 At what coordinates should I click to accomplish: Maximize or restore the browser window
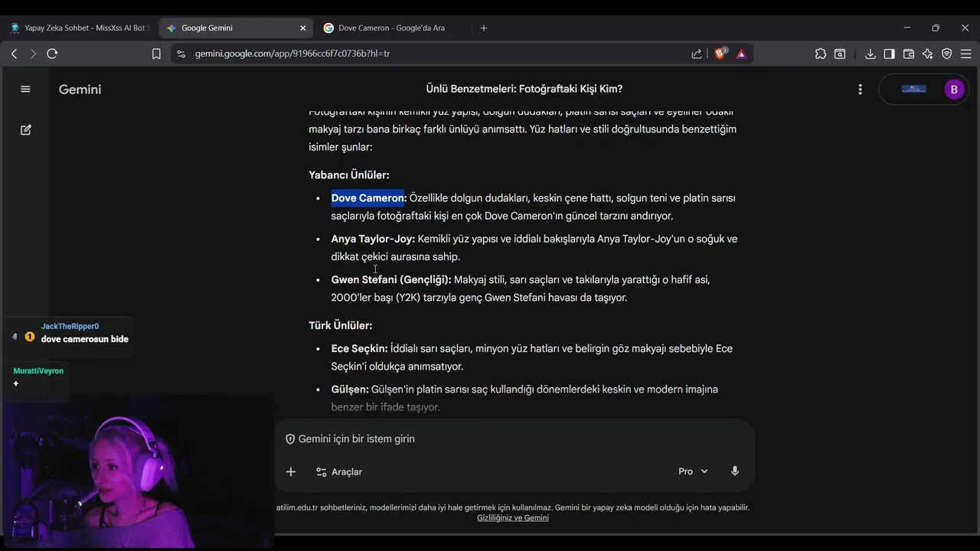pos(936,28)
